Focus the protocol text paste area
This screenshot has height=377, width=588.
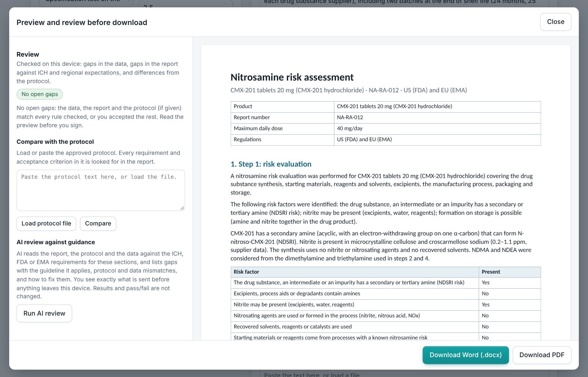click(x=101, y=190)
